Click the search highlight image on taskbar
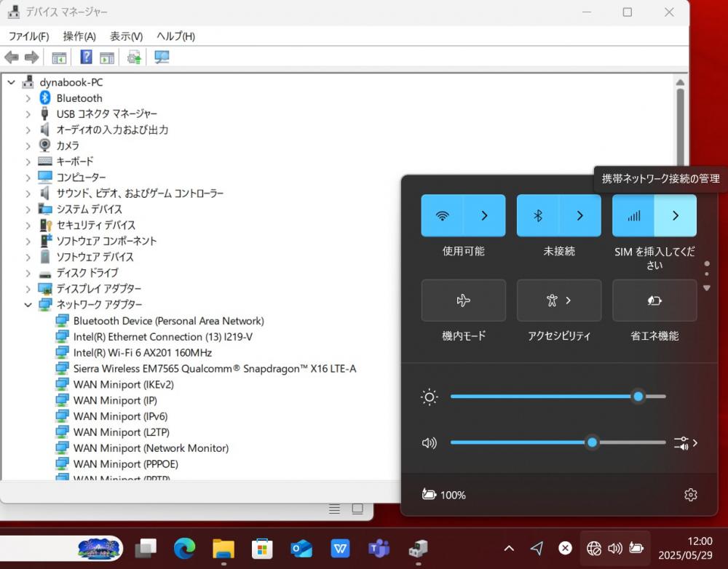The height and width of the screenshot is (569, 728). [x=98, y=549]
